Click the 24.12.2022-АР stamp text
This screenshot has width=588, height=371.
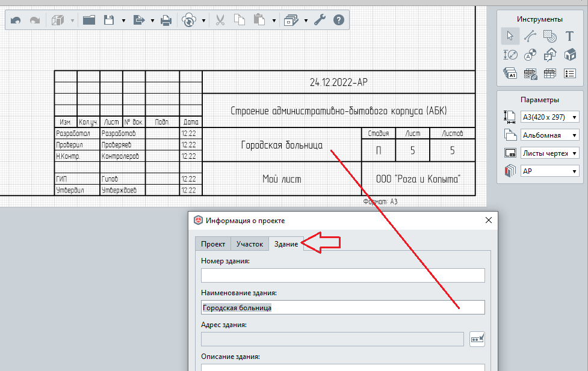pos(339,82)
